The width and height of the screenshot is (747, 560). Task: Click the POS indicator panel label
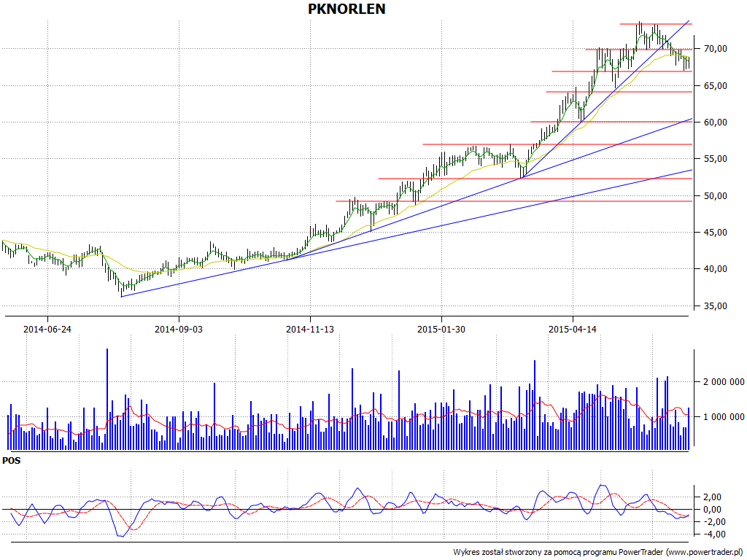[x=12, y=461]
